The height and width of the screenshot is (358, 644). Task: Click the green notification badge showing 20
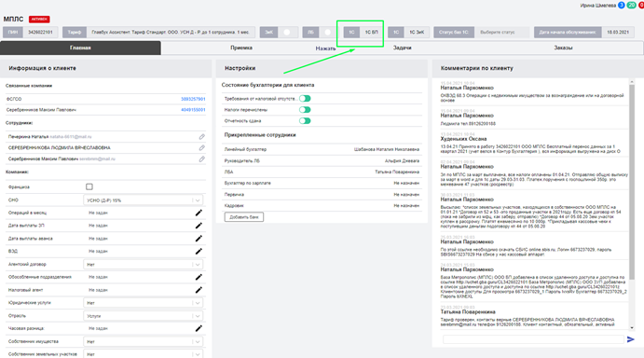point(631,5)
